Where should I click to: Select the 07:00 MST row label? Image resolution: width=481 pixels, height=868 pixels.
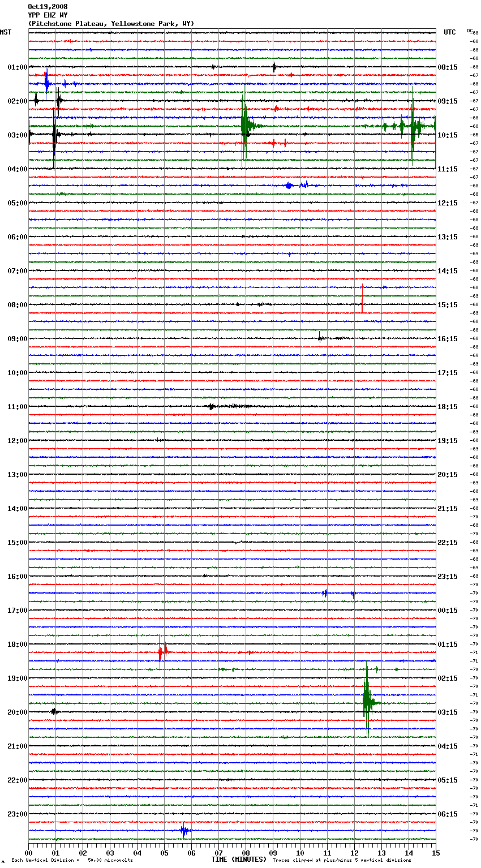pyautogui.click(x=18, y=271)
